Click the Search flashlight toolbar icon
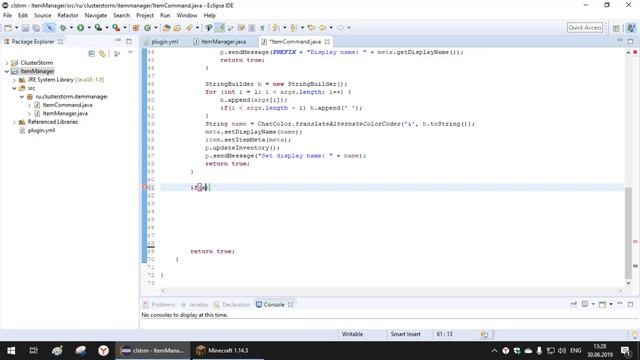The width and height of the screenshot is (640, 360). (x=189, y=28)
